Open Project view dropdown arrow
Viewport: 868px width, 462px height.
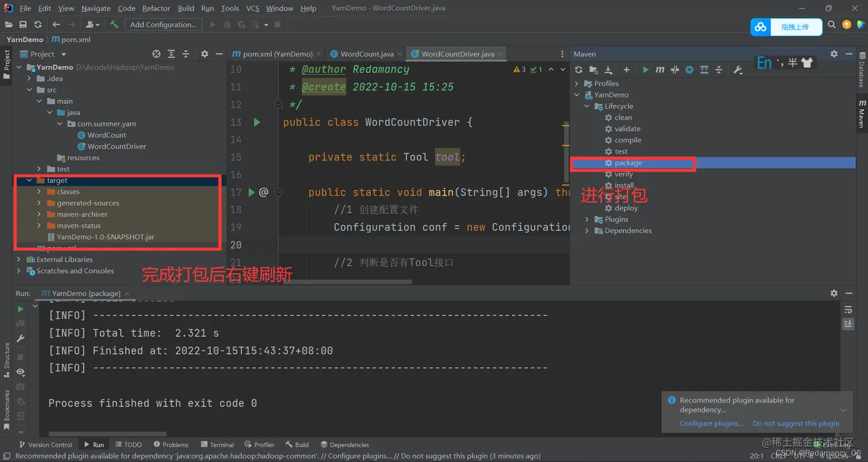click(x=63, y=54)
